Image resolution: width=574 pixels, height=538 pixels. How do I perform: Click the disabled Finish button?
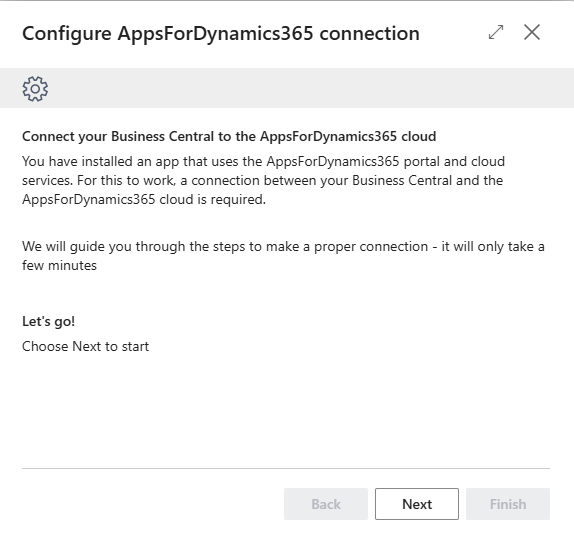[508, 504]
